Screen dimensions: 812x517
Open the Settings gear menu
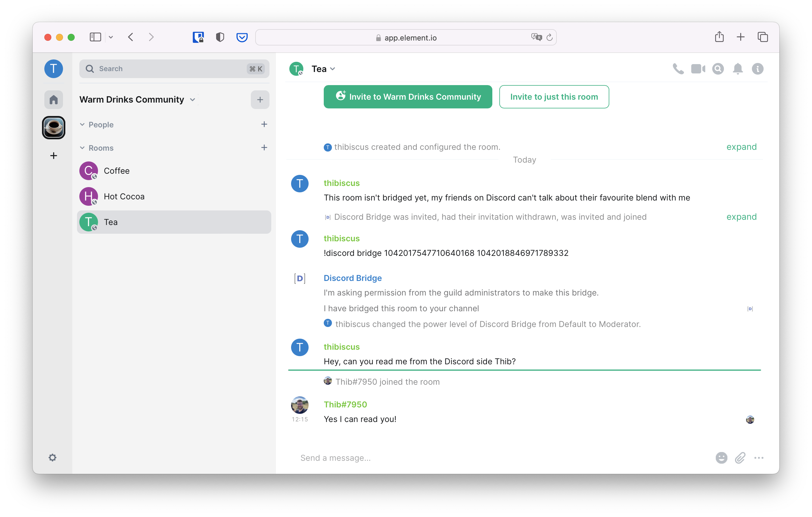pyautogui.click(x=53, y=457)
